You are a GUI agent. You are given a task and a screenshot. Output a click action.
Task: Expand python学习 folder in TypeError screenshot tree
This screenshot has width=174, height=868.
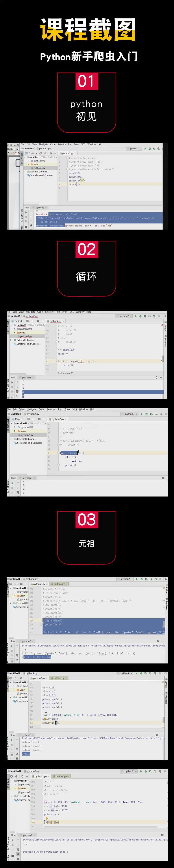[x=28, y=161]
